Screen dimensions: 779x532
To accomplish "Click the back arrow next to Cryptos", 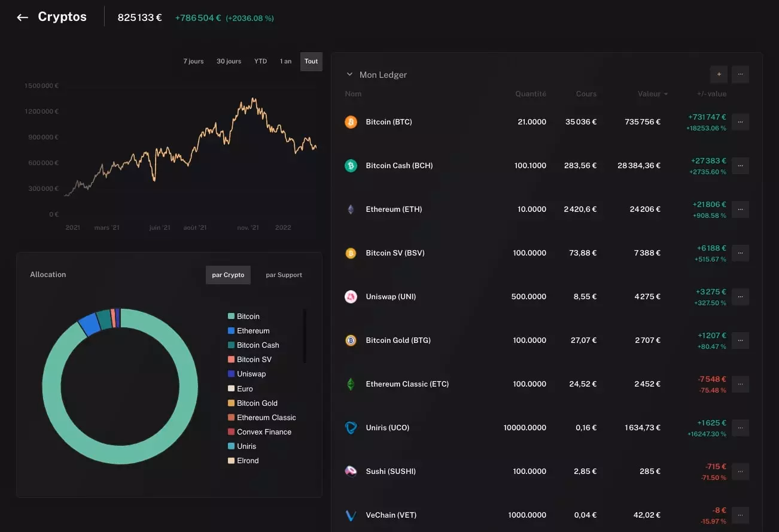I will [x=22, y=17].
